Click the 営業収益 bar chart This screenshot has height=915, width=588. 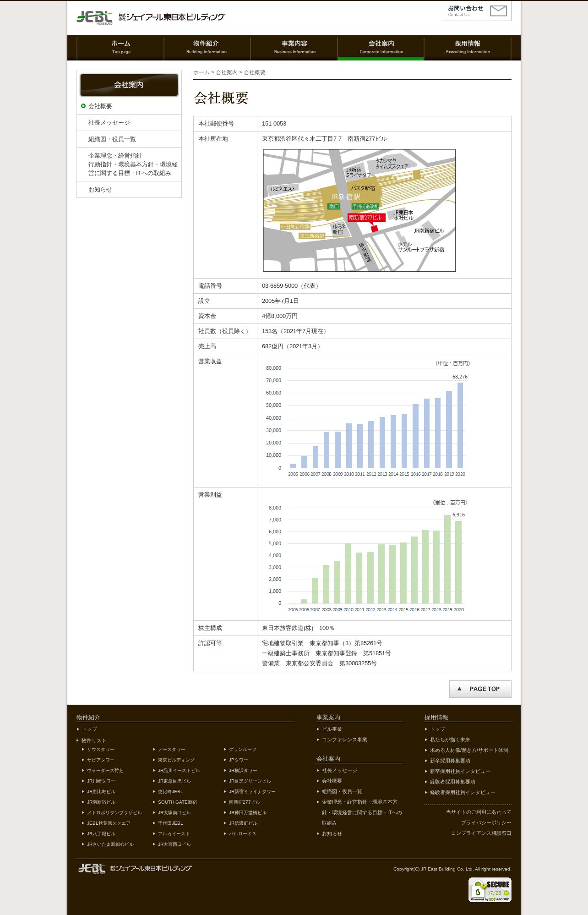point(367,419)
